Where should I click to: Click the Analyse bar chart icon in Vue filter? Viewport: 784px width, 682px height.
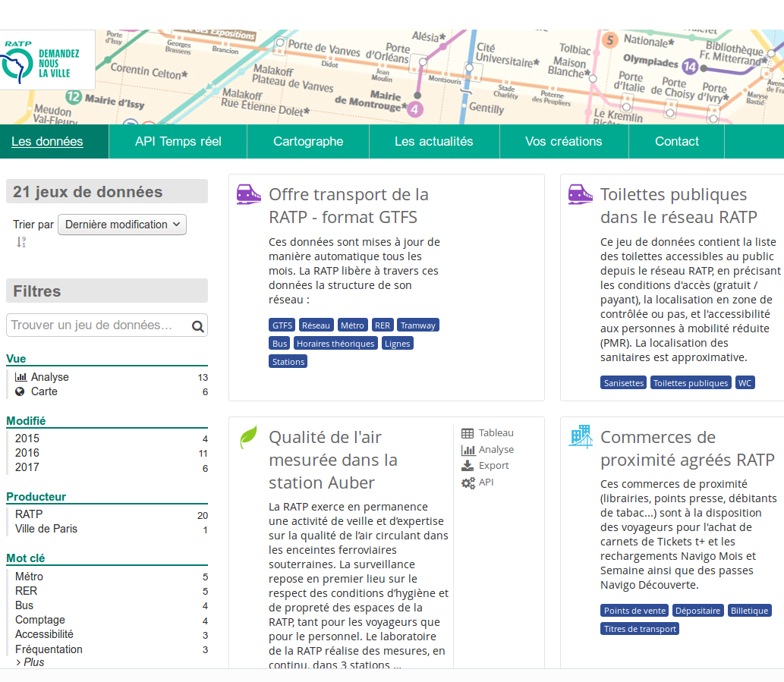point(20,377)
